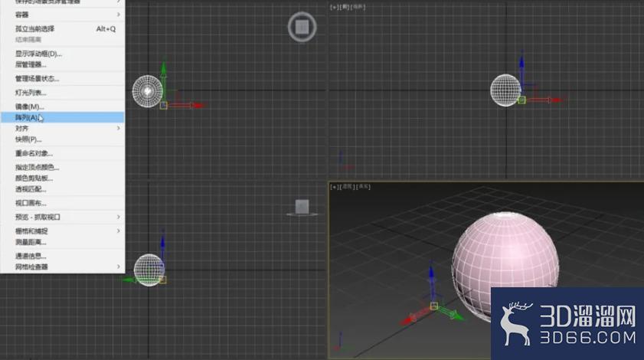Screen dimensions: 644x360
Task: Click the shading label of perspective viewport
Action: click(363, 187)
